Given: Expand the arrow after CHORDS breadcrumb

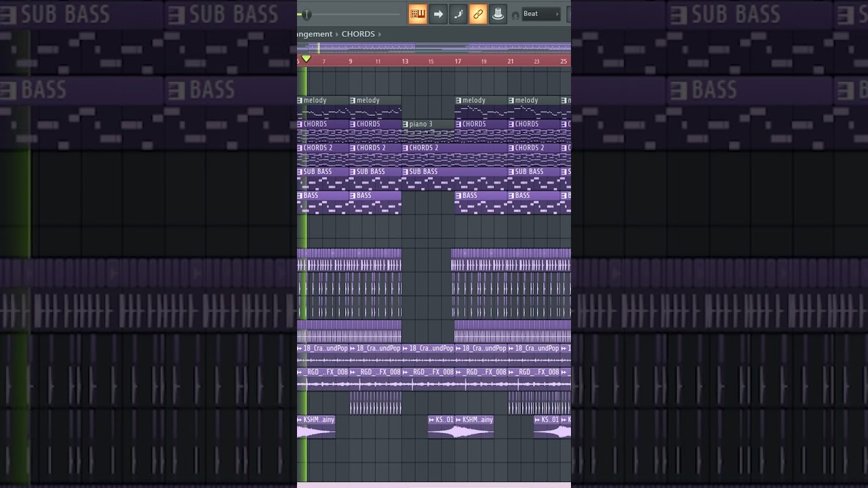Looking at the screenshot, I should 380,34.
